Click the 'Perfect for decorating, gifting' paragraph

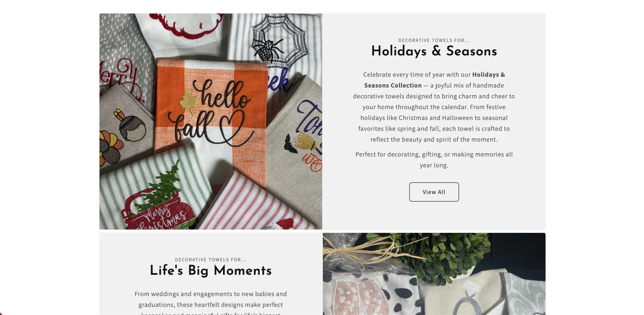pyautogui.click(x=434, y=160)
